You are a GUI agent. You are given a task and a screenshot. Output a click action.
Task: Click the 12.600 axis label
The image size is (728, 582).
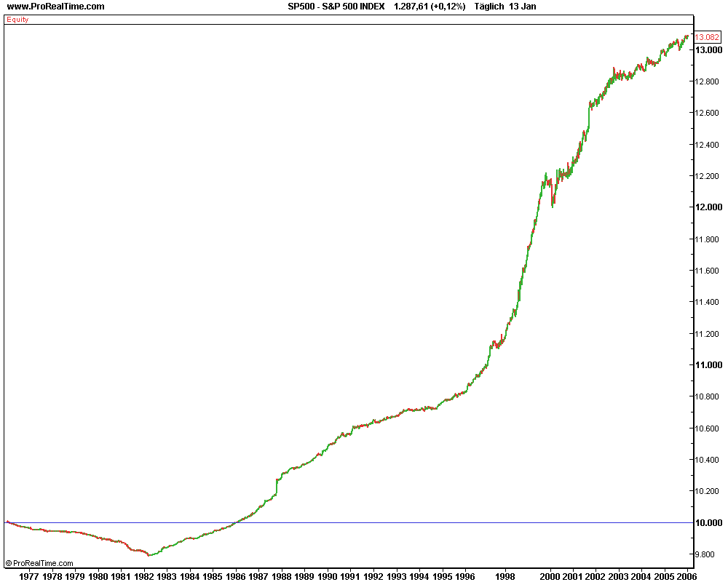(x=706, y=113)
